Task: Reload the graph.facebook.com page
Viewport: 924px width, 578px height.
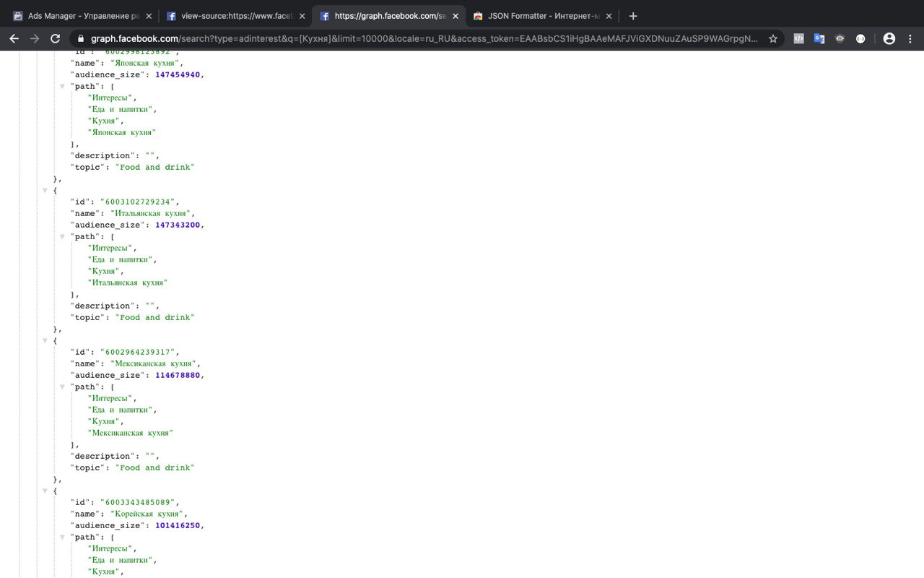Action: (x=55, y=38)
